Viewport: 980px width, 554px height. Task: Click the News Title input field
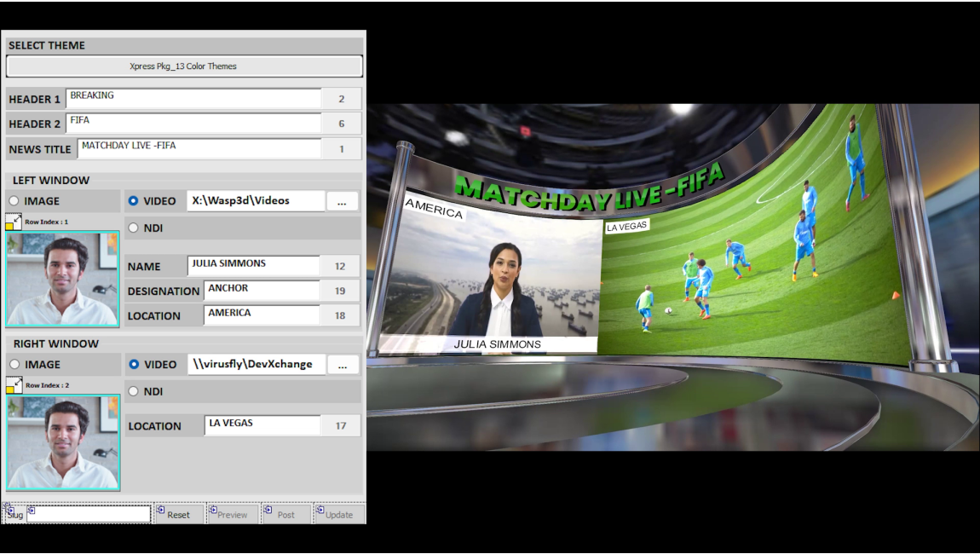pos(199,148)
